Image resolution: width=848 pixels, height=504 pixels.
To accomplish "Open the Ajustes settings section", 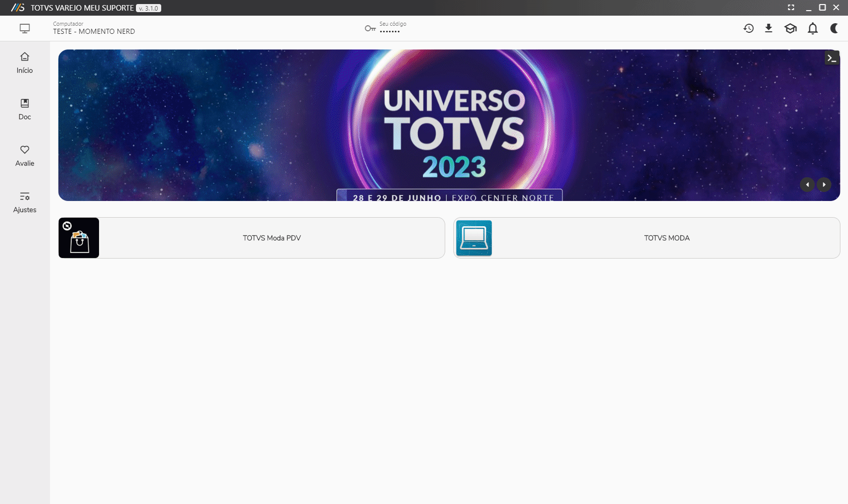I will click(25, 203).
